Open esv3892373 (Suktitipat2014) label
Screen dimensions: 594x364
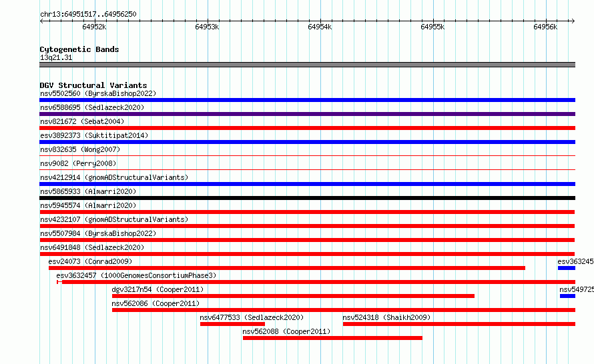coord(94,135)
